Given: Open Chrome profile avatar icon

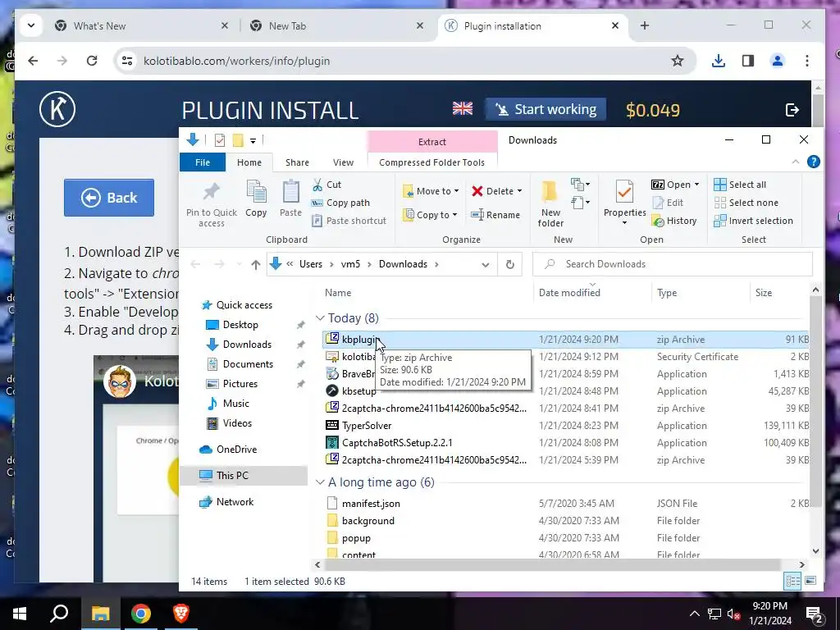Looking at the screenshot, I should [778, 61].
